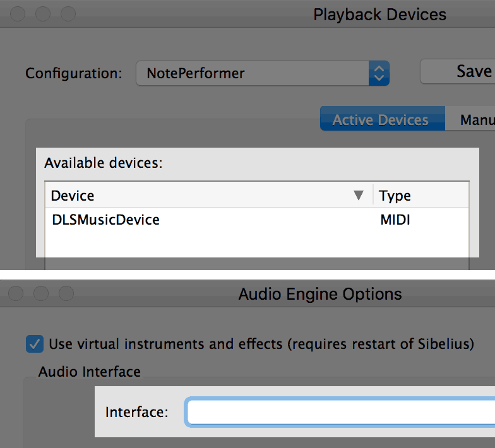495x448 pixels.
Task: Switch to the Manual Sound Sets tab
Action: coord(470,119)
